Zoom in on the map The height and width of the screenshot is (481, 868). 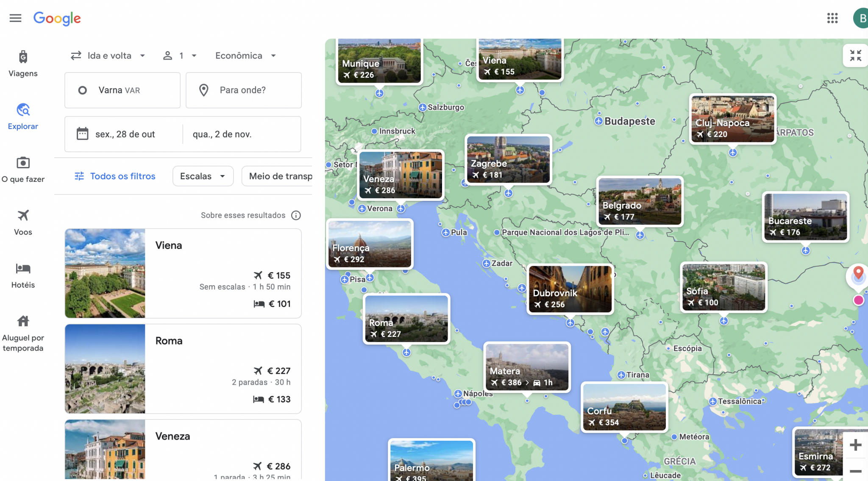(x=855, y=445)
